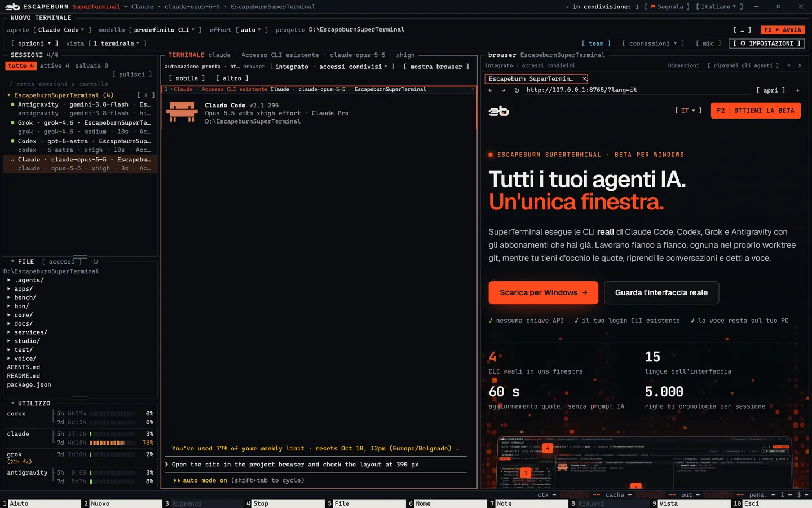
Task: Click the F2 AVVIA button
Action: [782, 30]
